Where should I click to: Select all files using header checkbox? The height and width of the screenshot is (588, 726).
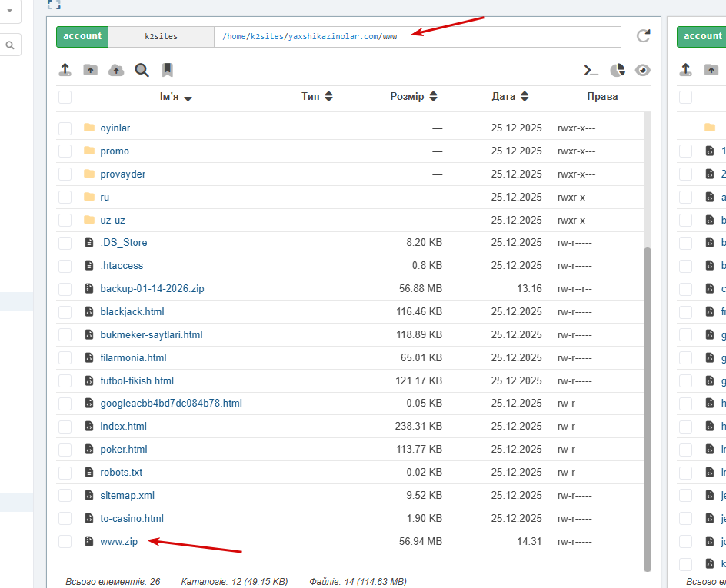(65, 97)
